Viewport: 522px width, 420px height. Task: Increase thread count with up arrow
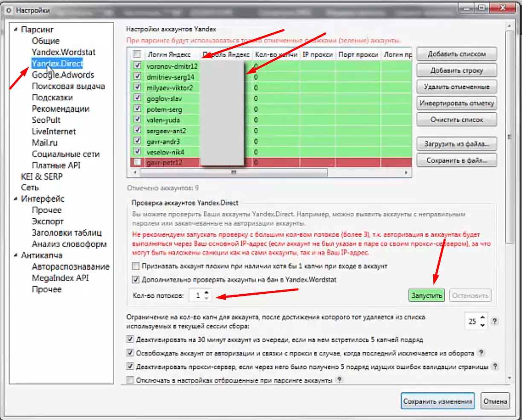point(207,292)
